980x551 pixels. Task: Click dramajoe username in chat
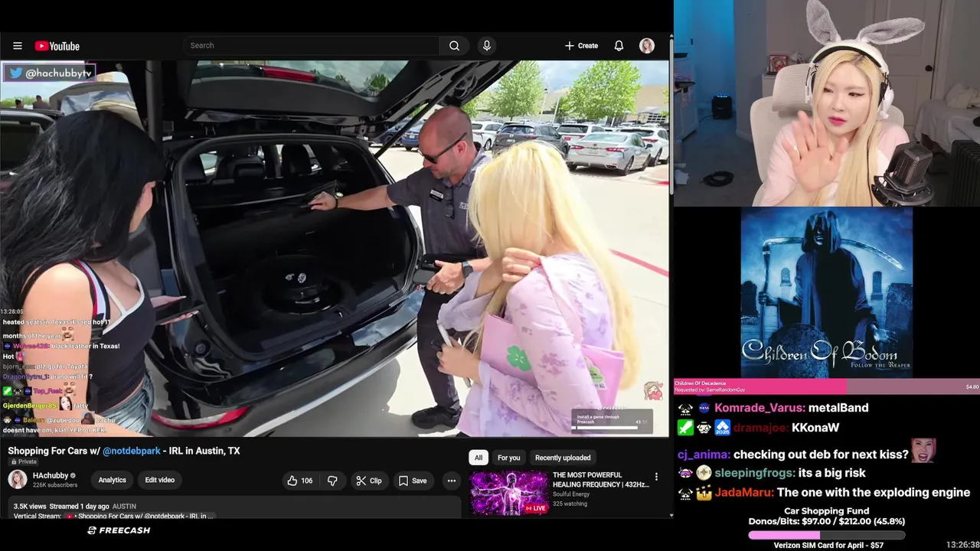[759, 428]
